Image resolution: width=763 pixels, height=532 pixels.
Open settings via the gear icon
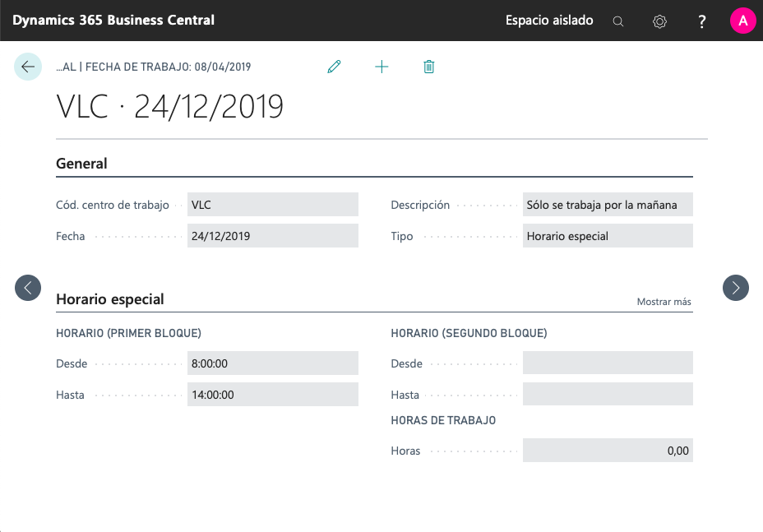coord(659,21)
